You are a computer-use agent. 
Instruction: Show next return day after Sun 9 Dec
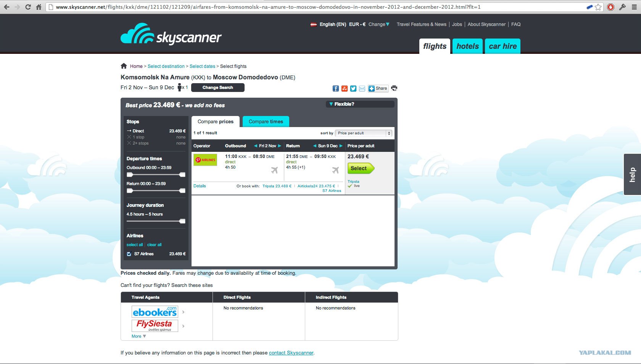(341, 146)
